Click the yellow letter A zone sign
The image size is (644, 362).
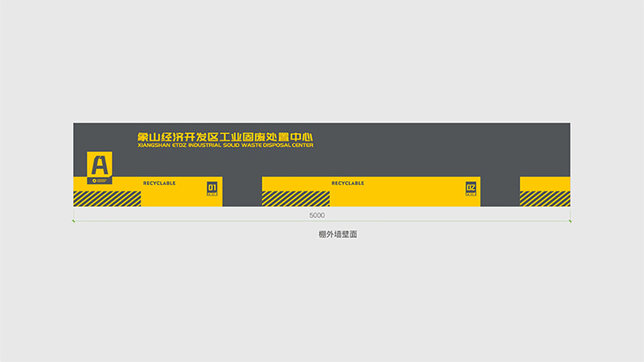click(x=100, y=164)
